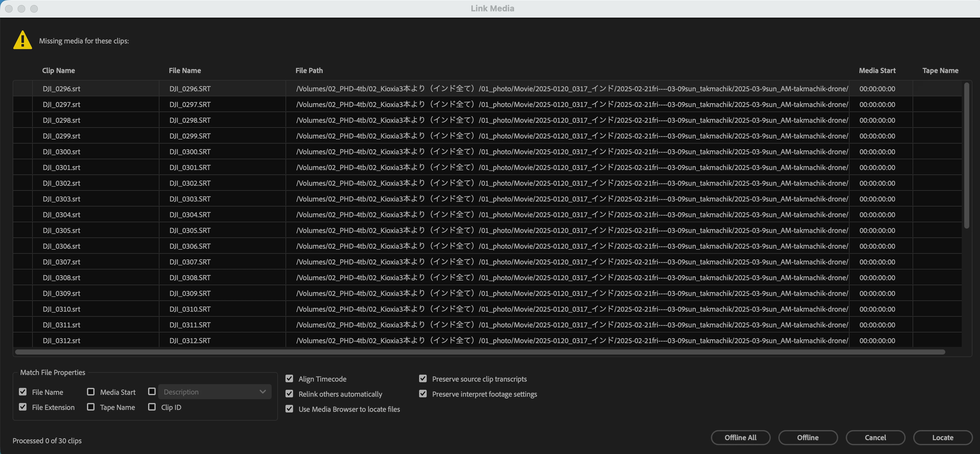Uncheck Preserve source clip transcripts

pyautogui.click(x=423, y=378)
